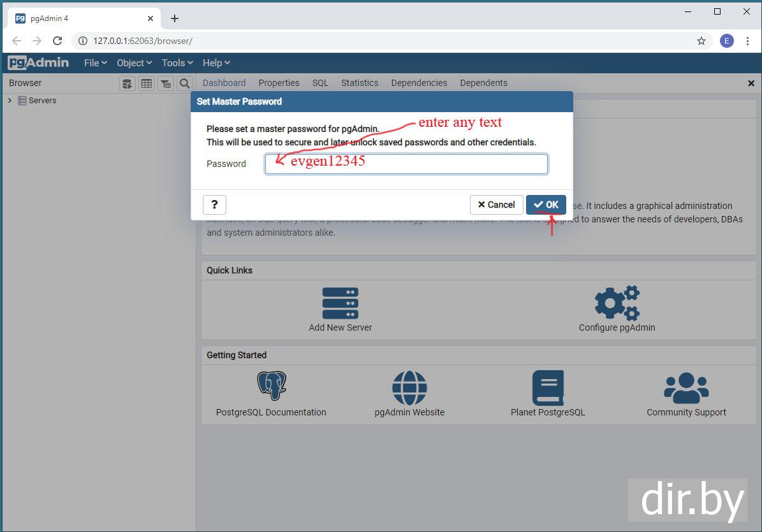Viewport: 762px width, 532px height.
Task: Click the browser back arrow
Action: click(17, 41)
